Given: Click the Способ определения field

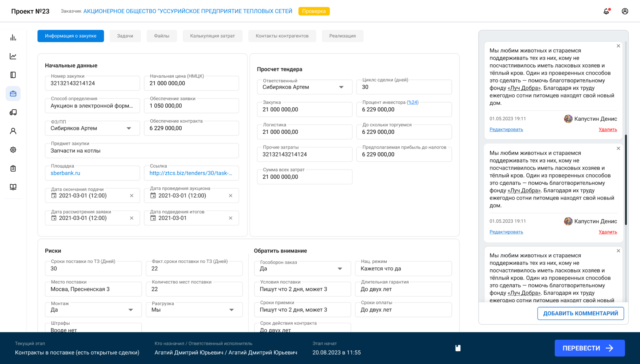Looking at the screenshot, I should [93, 106].
